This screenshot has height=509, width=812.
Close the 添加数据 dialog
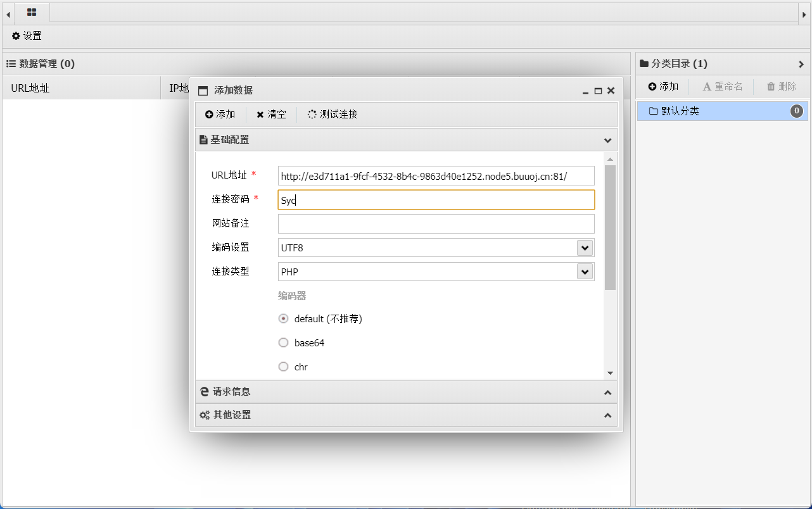click(611, 91)
